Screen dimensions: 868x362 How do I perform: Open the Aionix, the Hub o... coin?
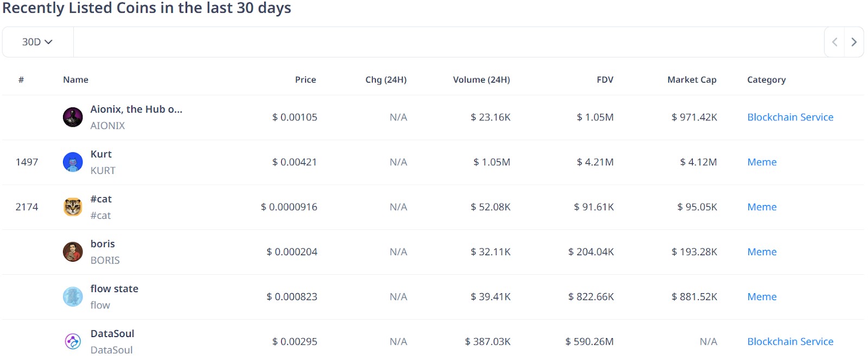click(136, 109)
